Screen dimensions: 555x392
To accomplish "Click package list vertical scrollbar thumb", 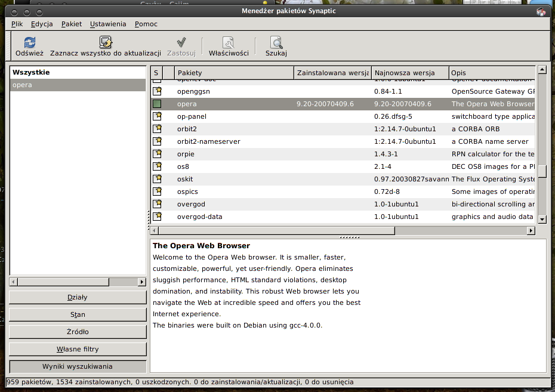I will 542,172.
